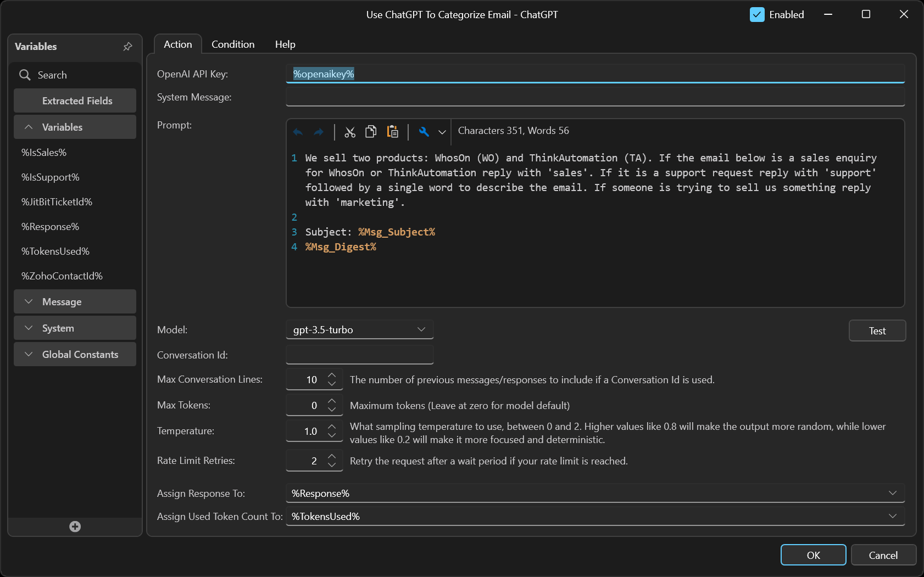This screenshot has height=577, width=924.
Task: Toggle the Enabled checkbox
Action: (x=757, y=15)
